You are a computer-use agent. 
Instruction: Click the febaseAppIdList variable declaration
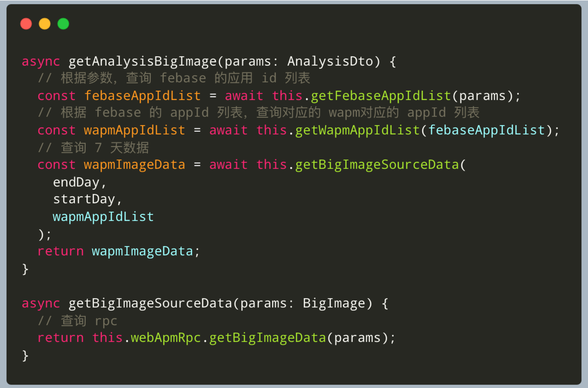(x=142, y=96)
